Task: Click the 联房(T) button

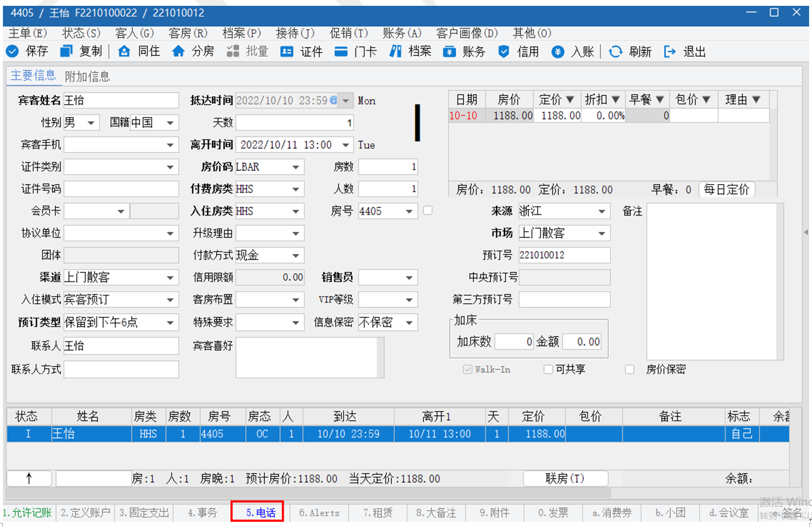Action: tap(565, 478)
